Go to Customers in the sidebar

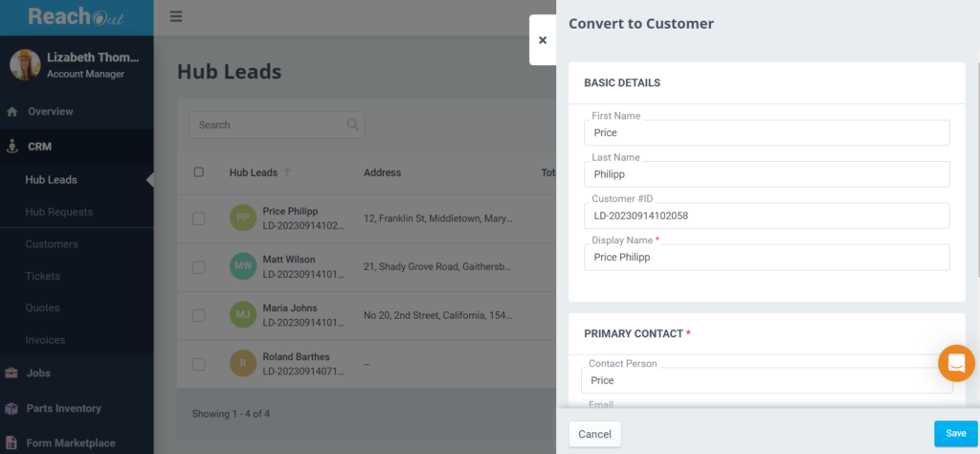tap(52, 244)
